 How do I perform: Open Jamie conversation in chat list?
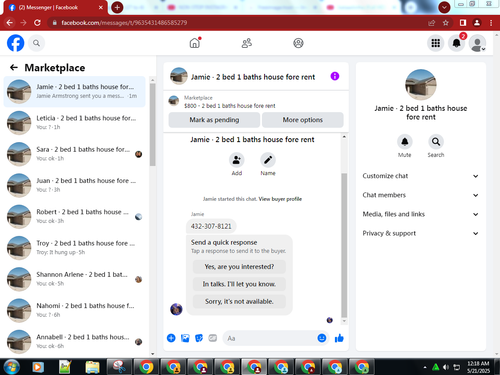(75, 91)
